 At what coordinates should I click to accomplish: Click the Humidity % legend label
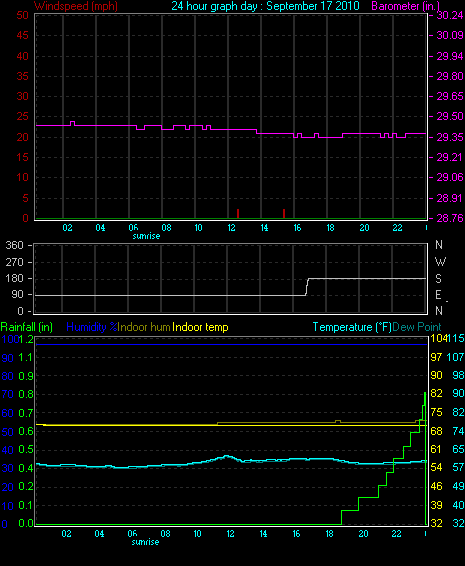click(x=92, y=327)
